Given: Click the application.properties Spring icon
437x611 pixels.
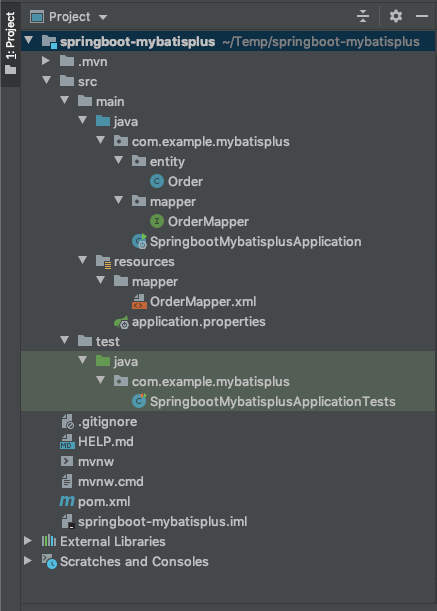Looking at the screenshot, I should point(121,322).
